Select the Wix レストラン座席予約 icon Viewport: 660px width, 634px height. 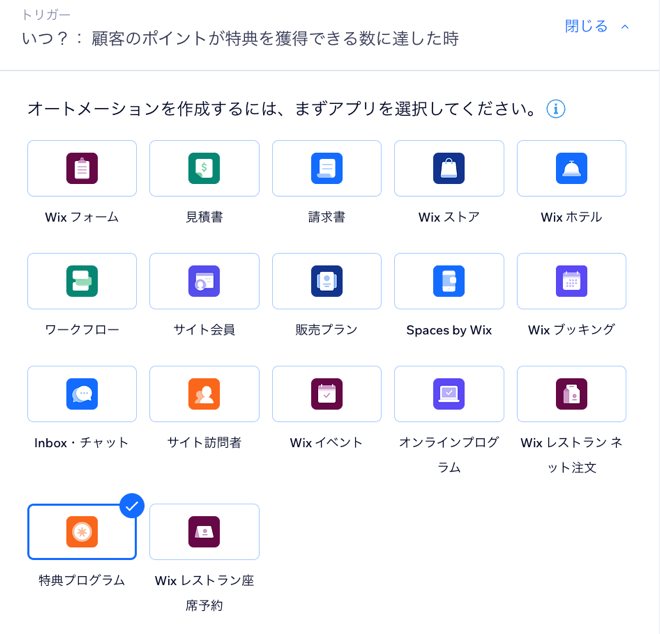(204, 532)
